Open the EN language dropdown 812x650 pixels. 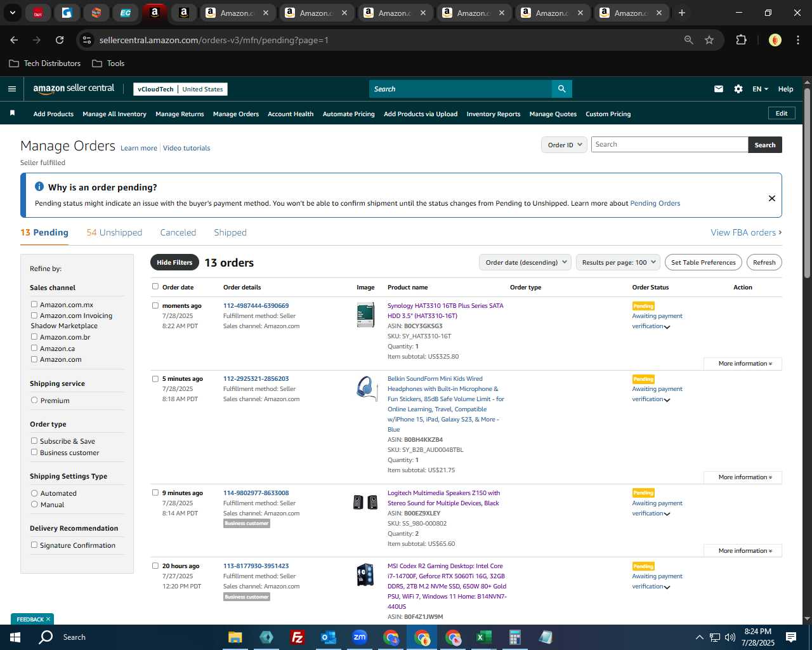tap(760, 89)
